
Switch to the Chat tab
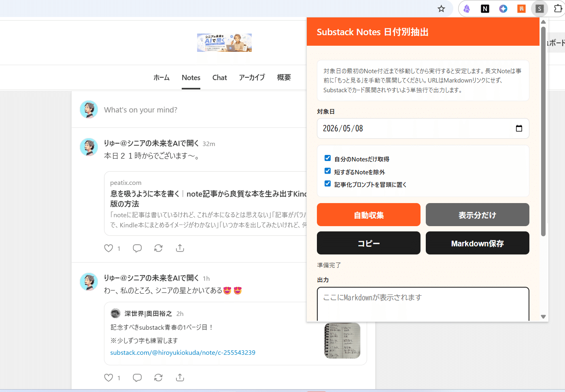(x=220, y=77)
